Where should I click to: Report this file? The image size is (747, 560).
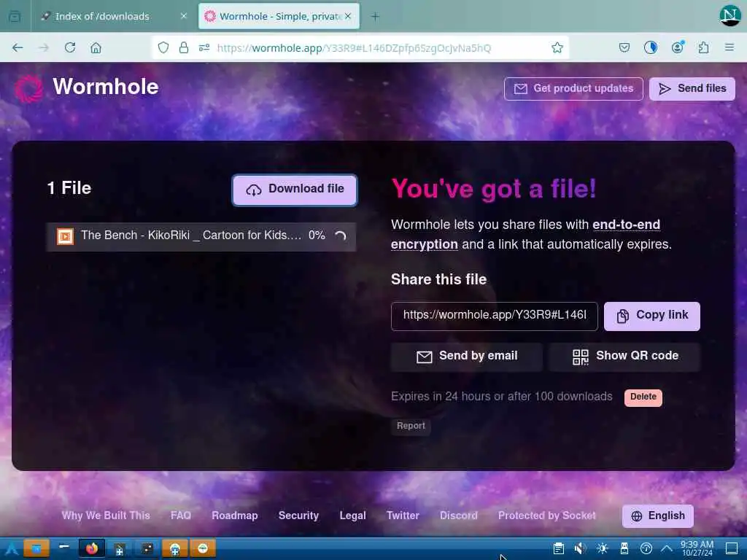[x=411, y=426]
